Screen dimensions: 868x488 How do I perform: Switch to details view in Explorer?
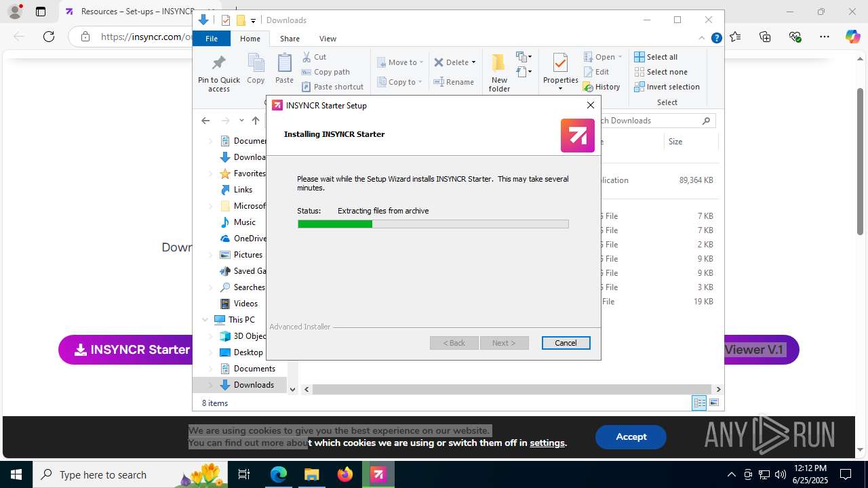point(699,403)
